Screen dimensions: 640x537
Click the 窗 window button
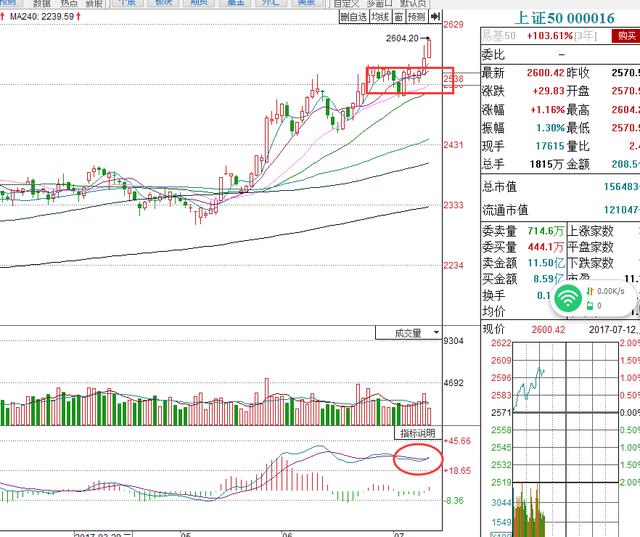(399, 17)
